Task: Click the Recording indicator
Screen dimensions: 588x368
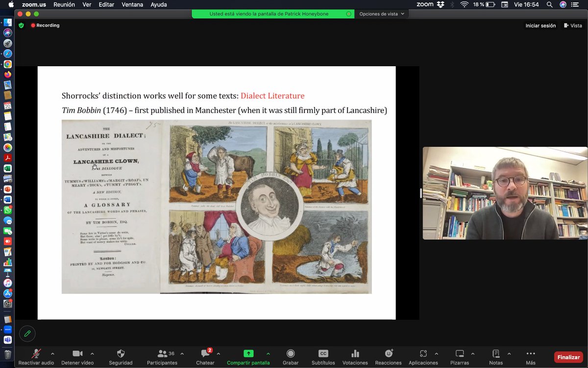Action: (x=45, y=26)
